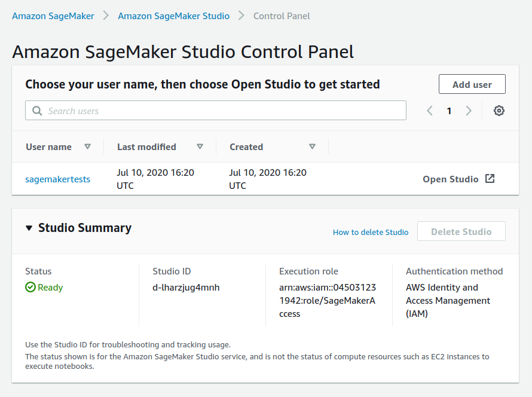
Task: Click the Delete Studio button
Action: pyautogui.click(x=461, y=231)
